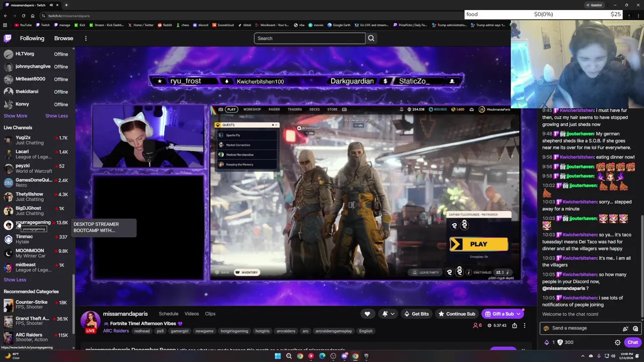This screenshot has width=644, height=362.
Task: Click the purple Chat send button
Action: 632,342
